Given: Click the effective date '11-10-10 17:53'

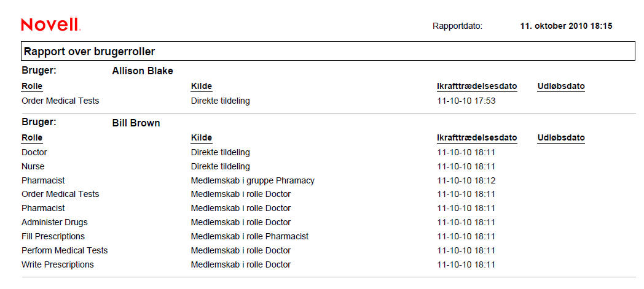Looking at the screenshot, I should (466, 101).
